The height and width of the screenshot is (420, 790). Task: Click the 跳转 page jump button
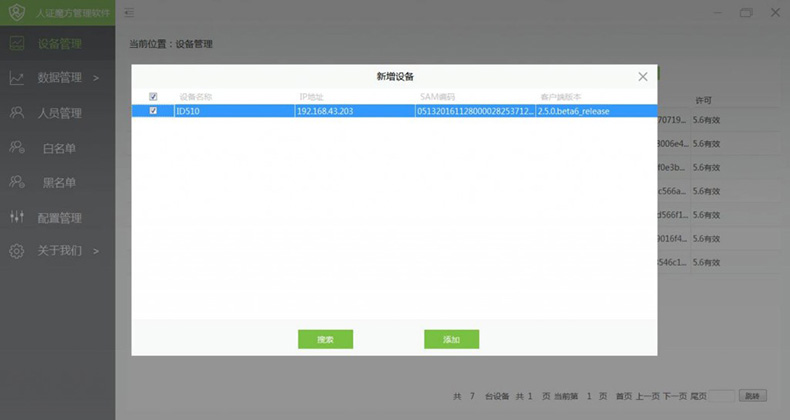[x=754, y=396]
